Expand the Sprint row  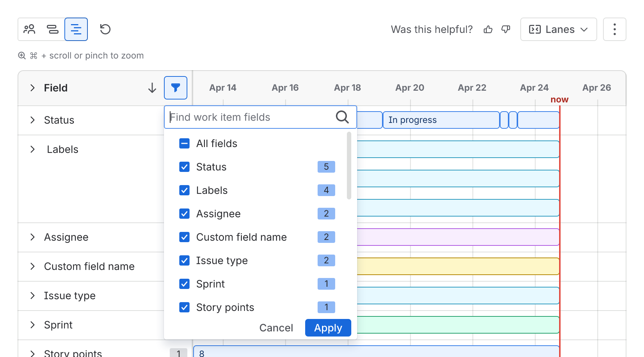pyautogui.click(x=33, y=325)
